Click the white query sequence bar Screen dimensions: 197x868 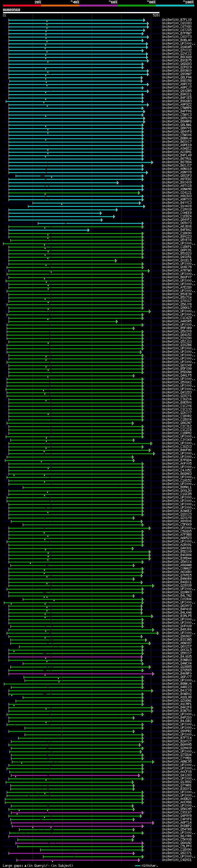(x=81, y=12)
